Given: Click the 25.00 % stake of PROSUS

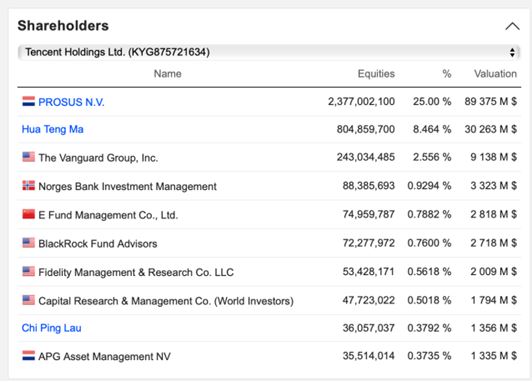Looking at the screenshot, I should pyautogui.click(x=432, y=101).
